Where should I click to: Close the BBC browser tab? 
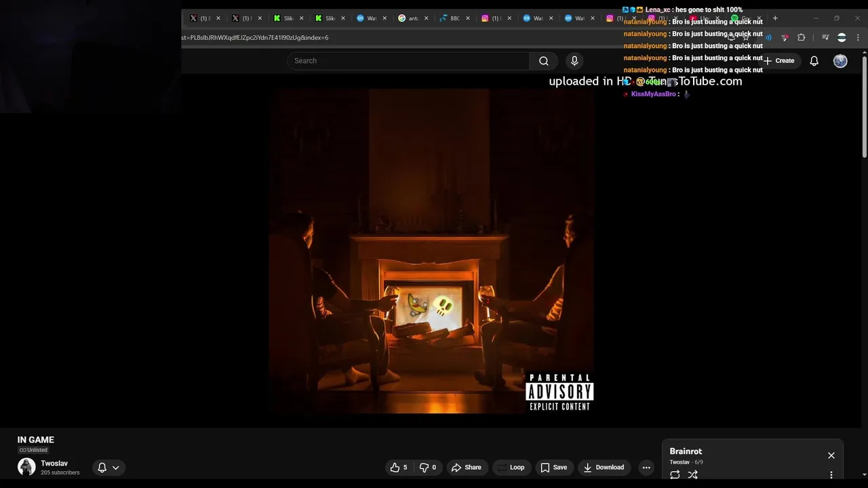coord(468,18)
